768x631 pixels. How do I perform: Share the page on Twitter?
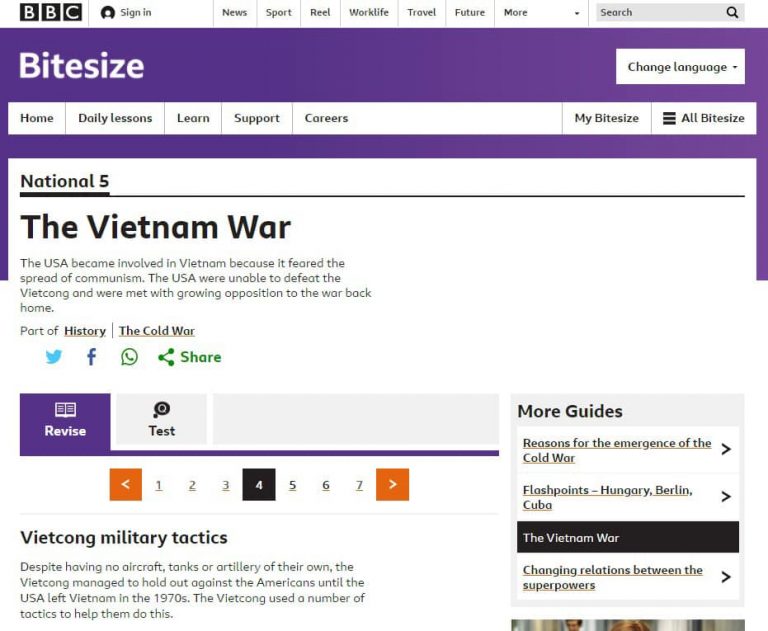(x=54, y=357)
